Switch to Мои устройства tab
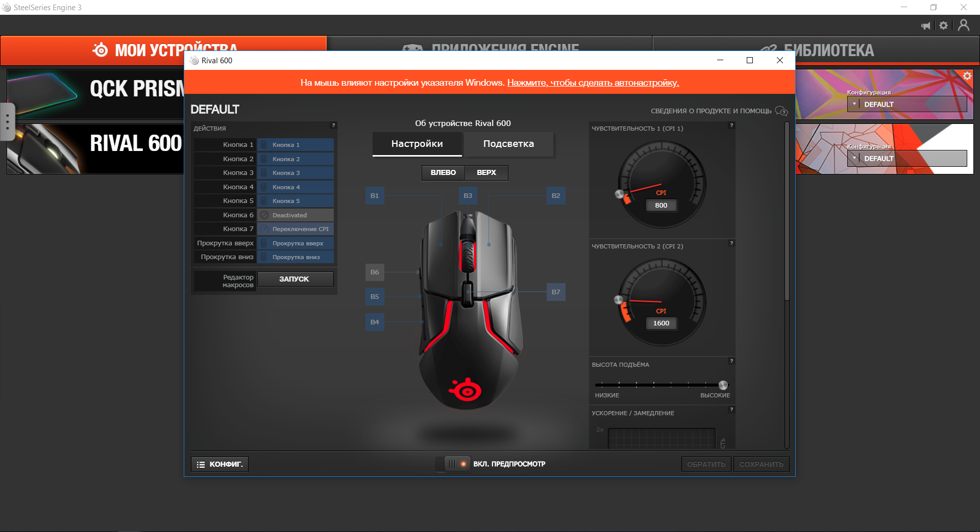 tap(163, 50)
